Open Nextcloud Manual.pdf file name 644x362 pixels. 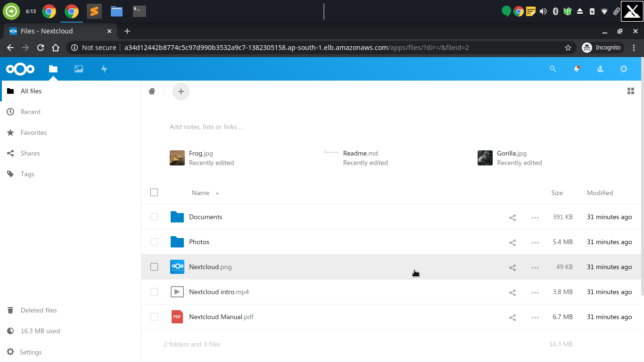click(221, 317)
